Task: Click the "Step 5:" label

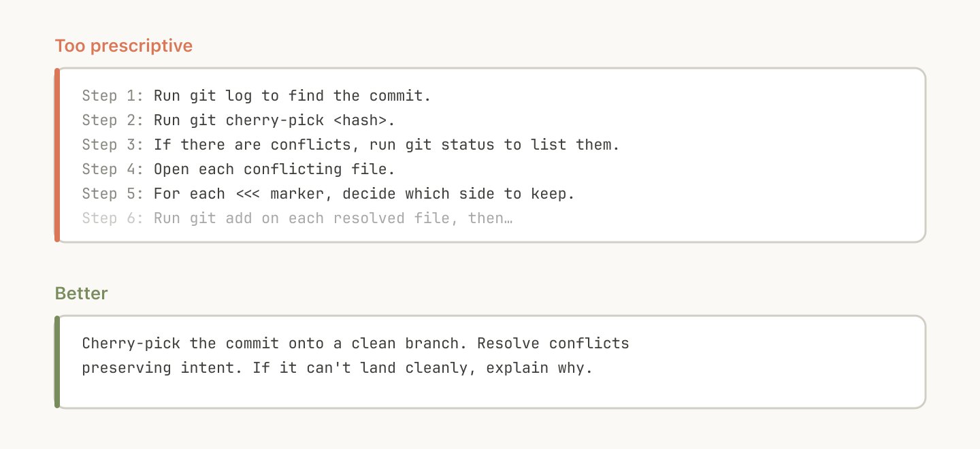Action: point(113,194)
